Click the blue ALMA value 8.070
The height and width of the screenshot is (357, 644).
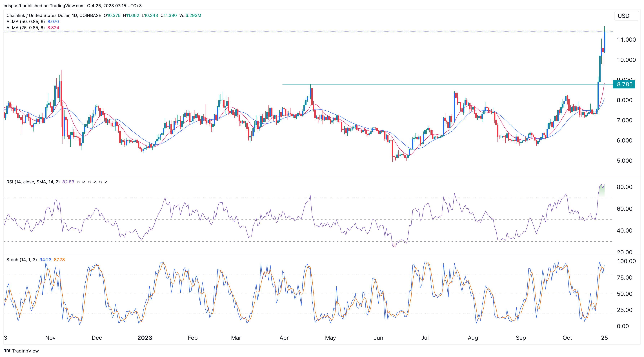(53, 22)
